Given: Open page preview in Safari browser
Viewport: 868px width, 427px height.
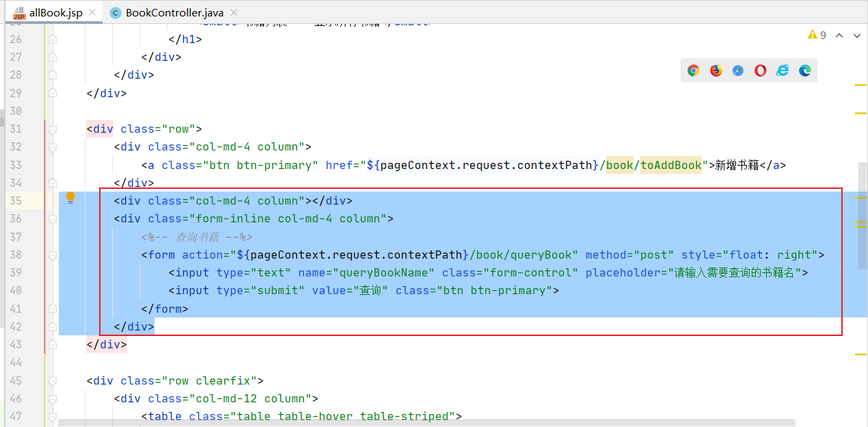Looking at the screenshot, I should point(738,70).
